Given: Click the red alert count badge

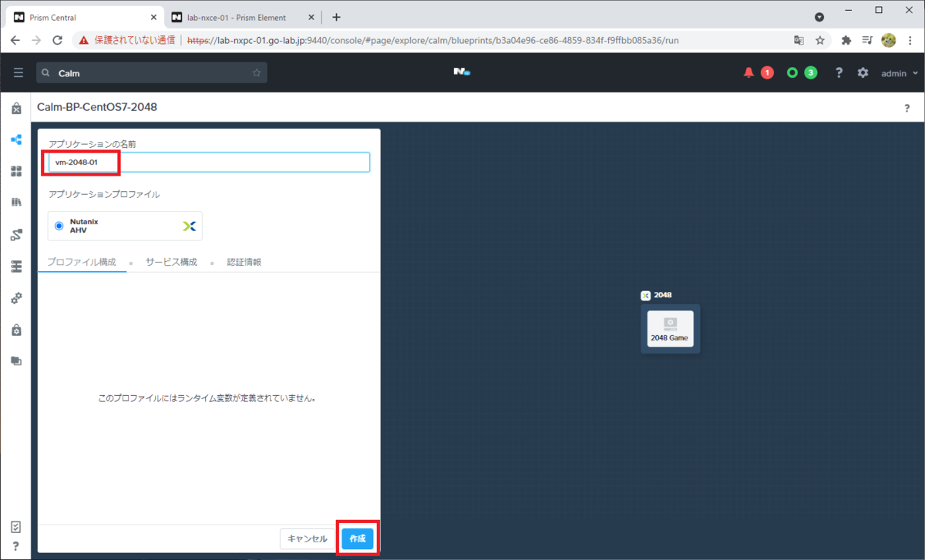Looking at the screenshot, I should pos(767,72).
